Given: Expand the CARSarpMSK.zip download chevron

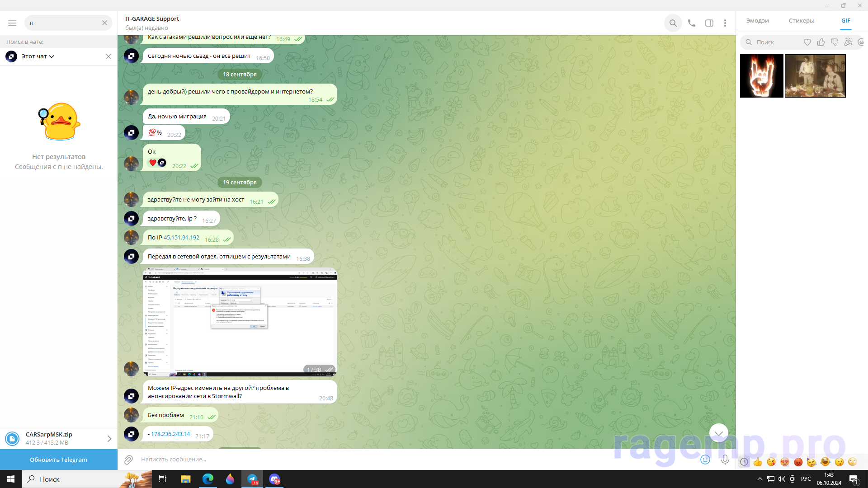Looking at the screenshot, I should (x=109, y=439).
